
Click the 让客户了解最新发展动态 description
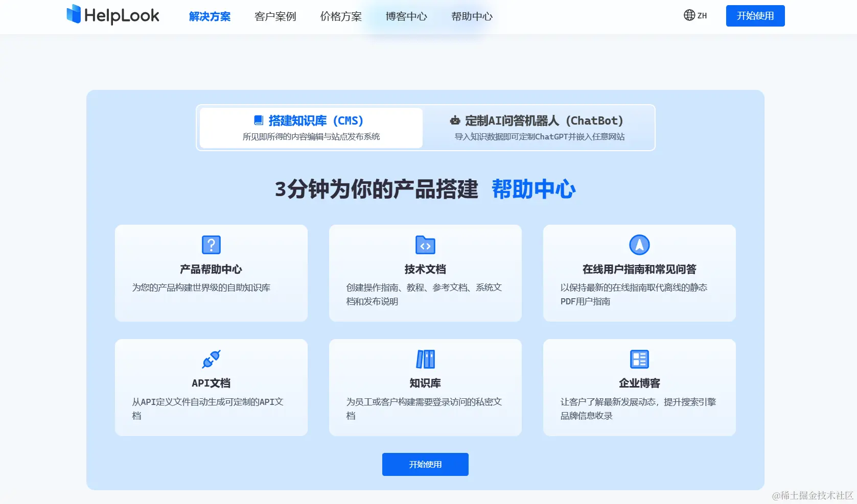point(638,409)
